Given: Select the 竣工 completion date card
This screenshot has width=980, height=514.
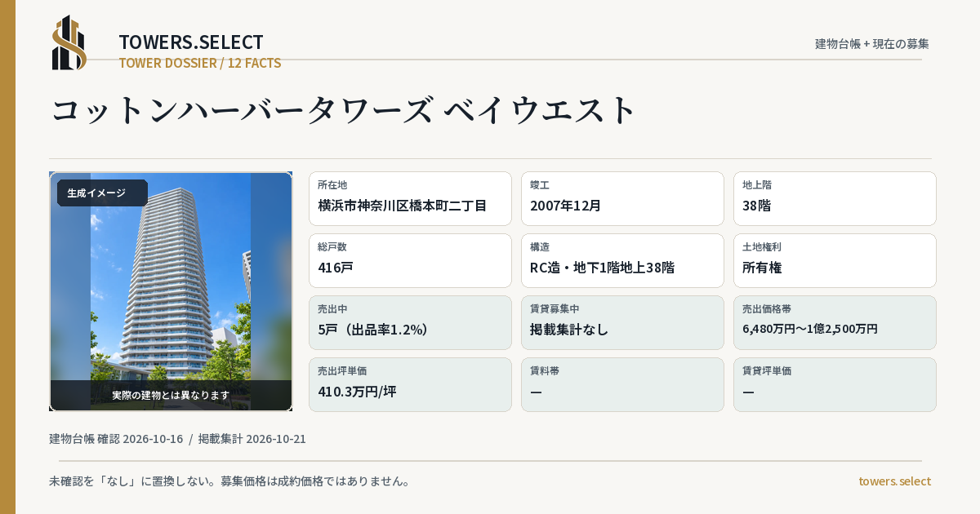Looking at the screenshot, I should point(622,198).
